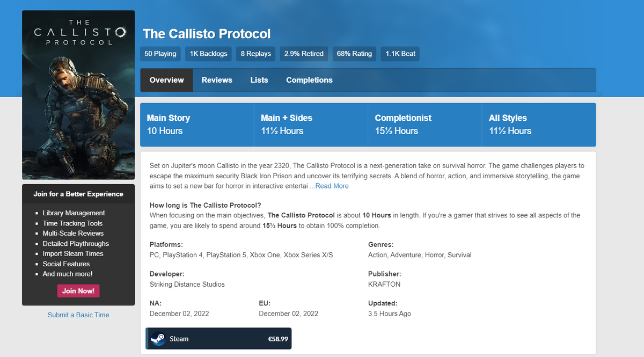The image size is (644, 357).
Task: Click Detailed Playthroughs list item
Action: coord(76,244)
